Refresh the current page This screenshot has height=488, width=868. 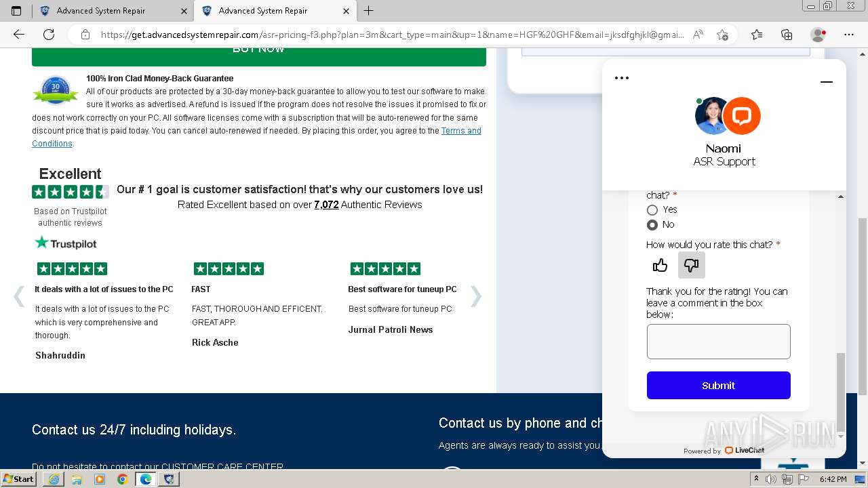click(x=49, y=35)
